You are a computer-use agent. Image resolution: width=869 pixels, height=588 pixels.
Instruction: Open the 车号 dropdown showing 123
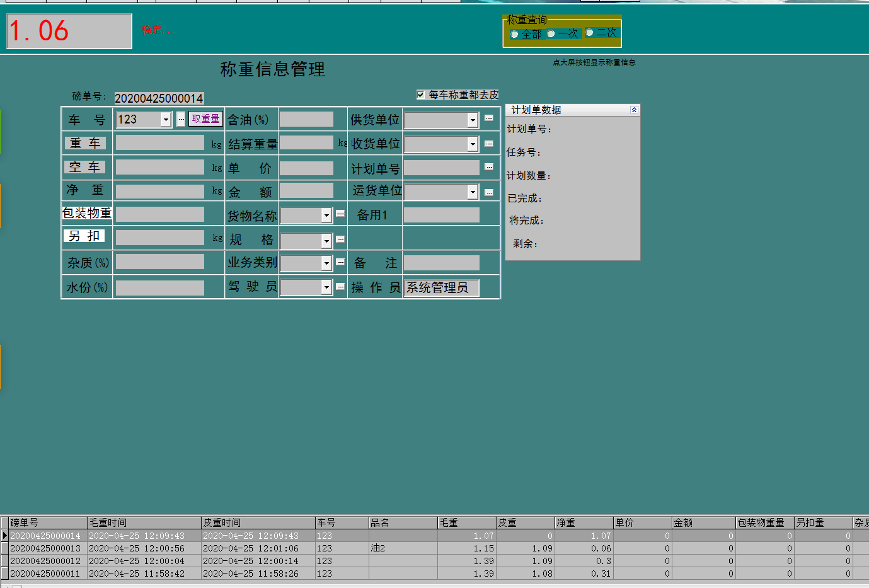166,118
